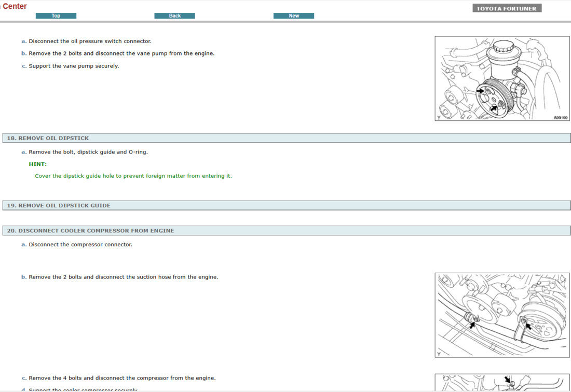Click the partially visible compressor illustration
The width and height of the screenshot is (571, 392).
[x=502, y=383]
